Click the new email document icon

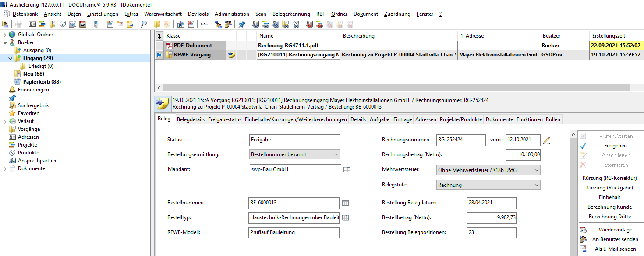click(x=120, y=25)
